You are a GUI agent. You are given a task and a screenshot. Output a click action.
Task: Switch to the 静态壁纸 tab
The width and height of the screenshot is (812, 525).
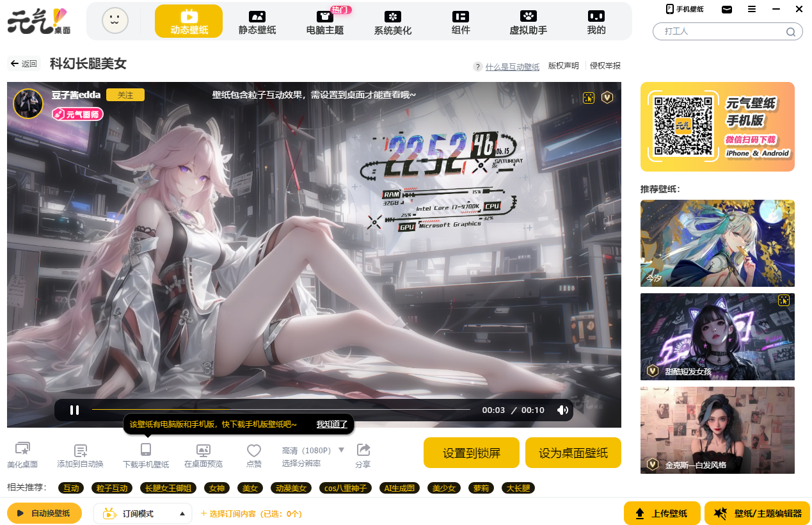(x=257, y=21)
